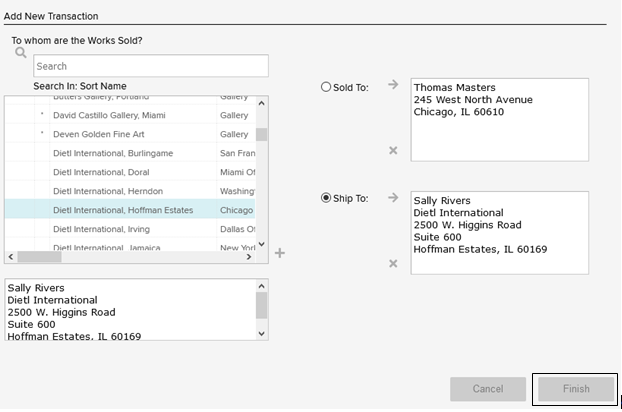This screenshot has width=622, height=412.
Task: Clear the Ship To address with X icon
Action: tap(393, 263)
